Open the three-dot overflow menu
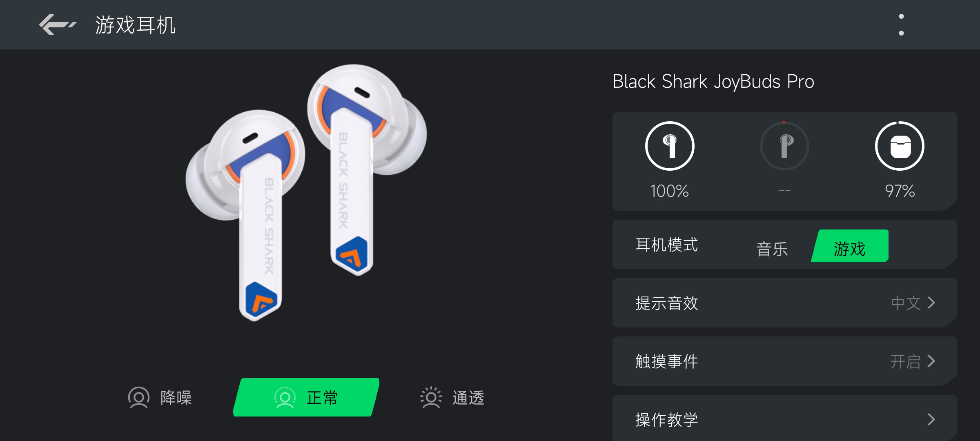 coord(901,25)
